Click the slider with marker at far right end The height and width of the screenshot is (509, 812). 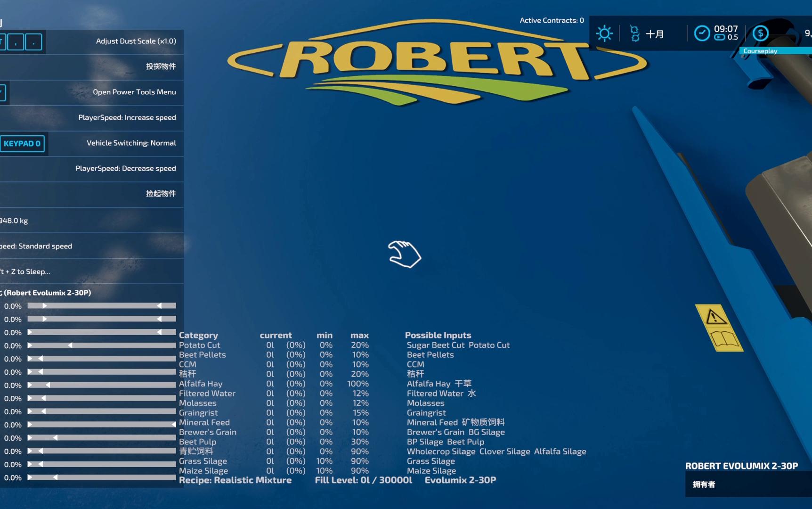[x=102, y=425]
